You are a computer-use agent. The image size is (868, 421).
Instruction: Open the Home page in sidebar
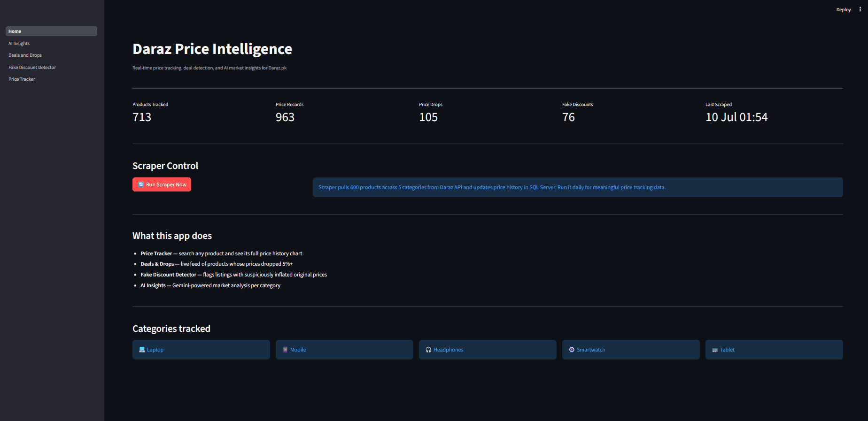click(51, 31)
